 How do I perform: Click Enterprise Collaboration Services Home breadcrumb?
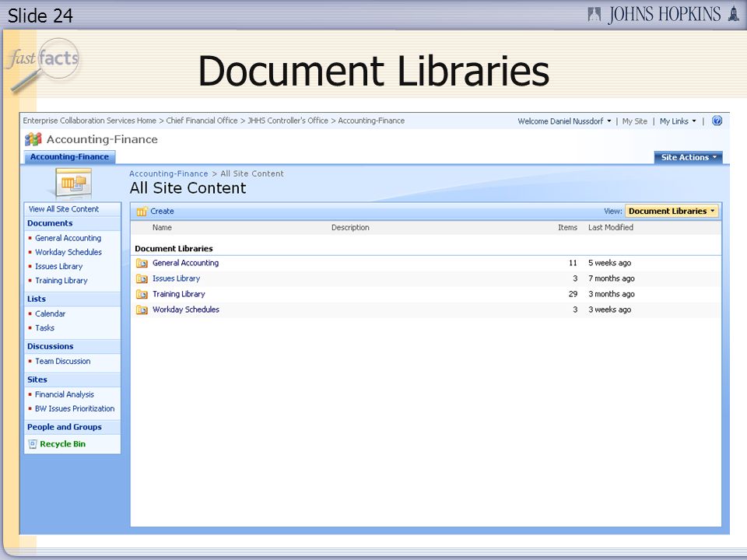coord(89,121)
